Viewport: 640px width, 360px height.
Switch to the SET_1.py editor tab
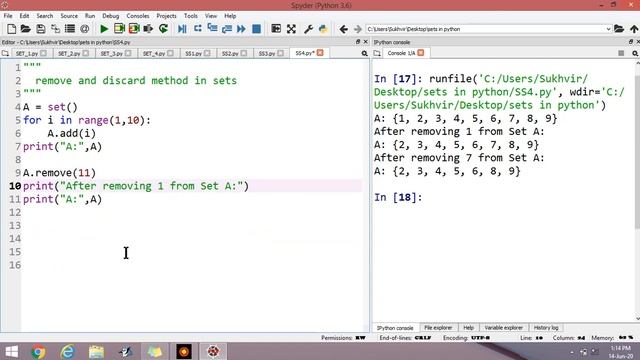[31, 53]
